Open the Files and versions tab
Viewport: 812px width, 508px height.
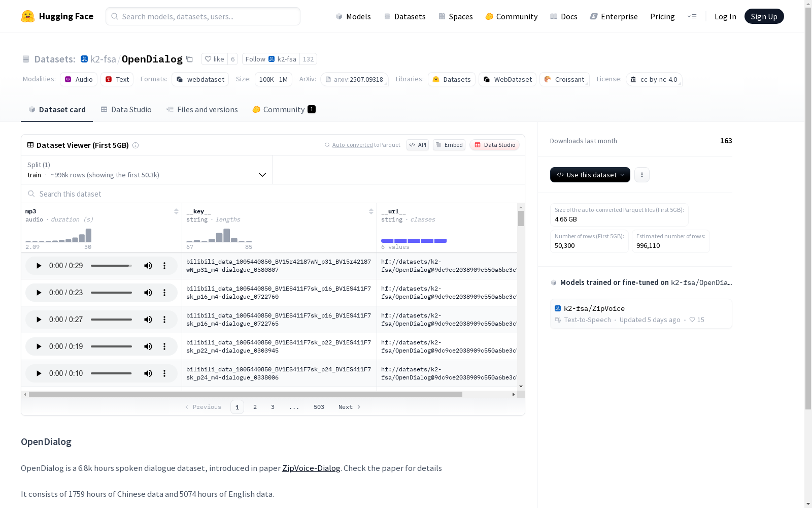[x=202, y=110]
